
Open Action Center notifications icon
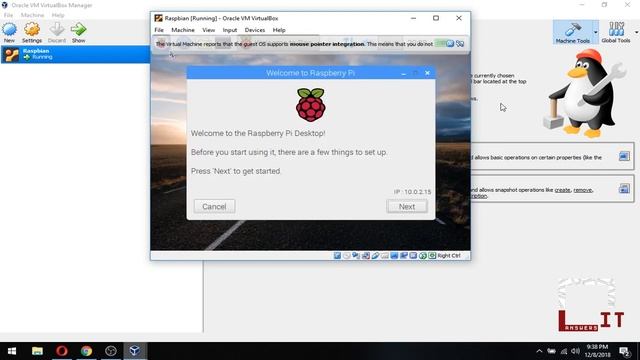coord(624,351)
